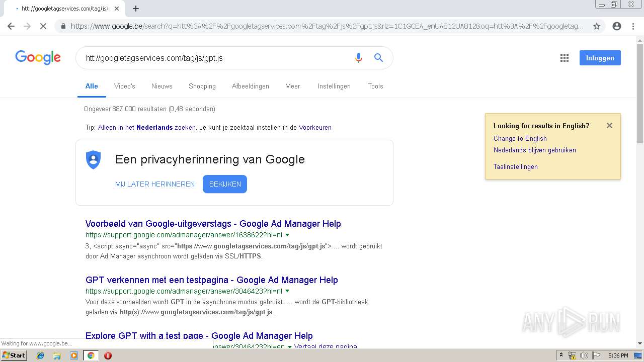Open the file explorer taskbar icon

click(x=57, y=355)
